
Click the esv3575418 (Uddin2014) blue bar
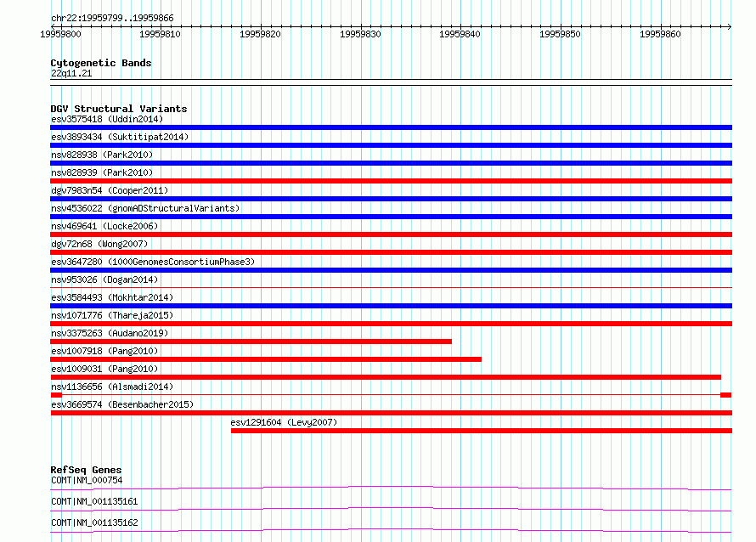(391, 127)
